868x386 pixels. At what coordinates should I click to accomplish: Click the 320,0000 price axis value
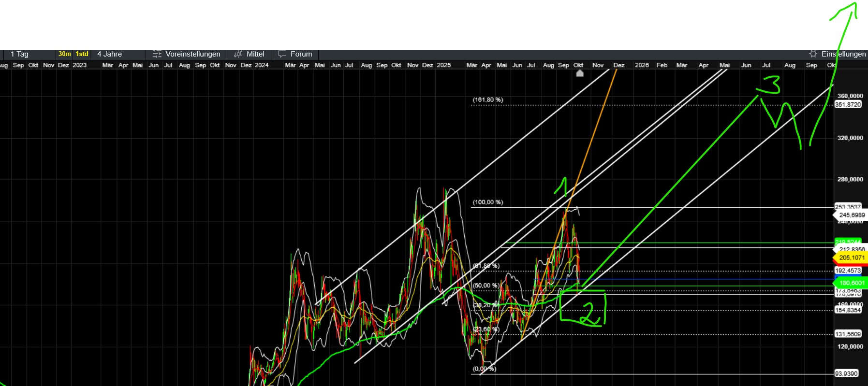[x=850, y=138]
